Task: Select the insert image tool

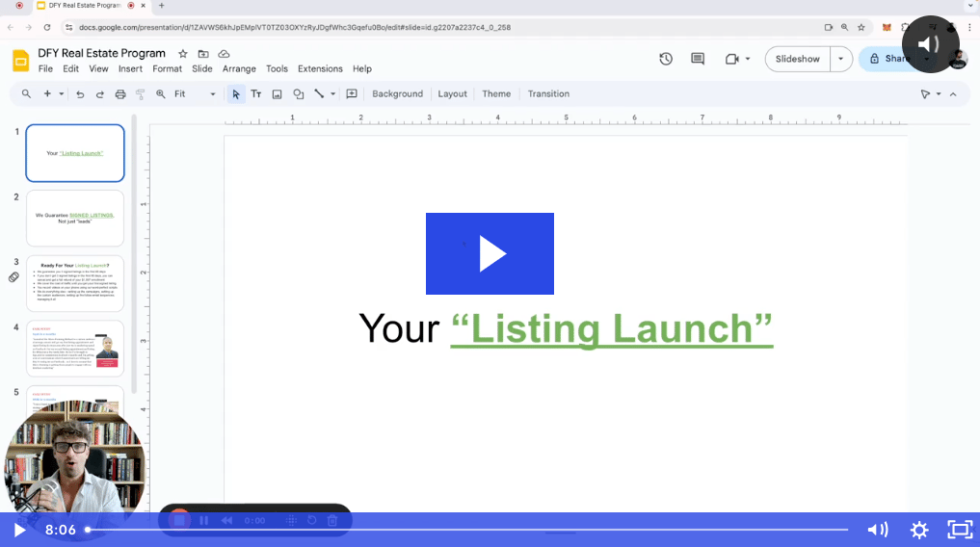Action: tap(277, 94)
